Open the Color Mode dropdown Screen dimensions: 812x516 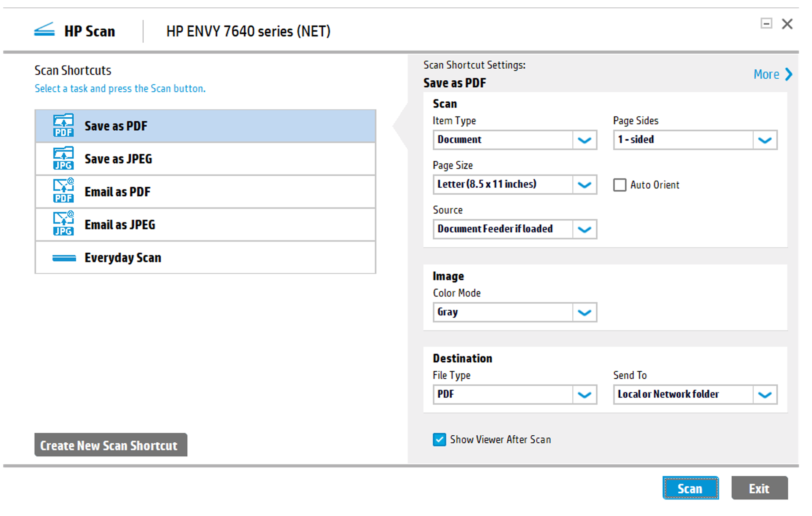515,312
